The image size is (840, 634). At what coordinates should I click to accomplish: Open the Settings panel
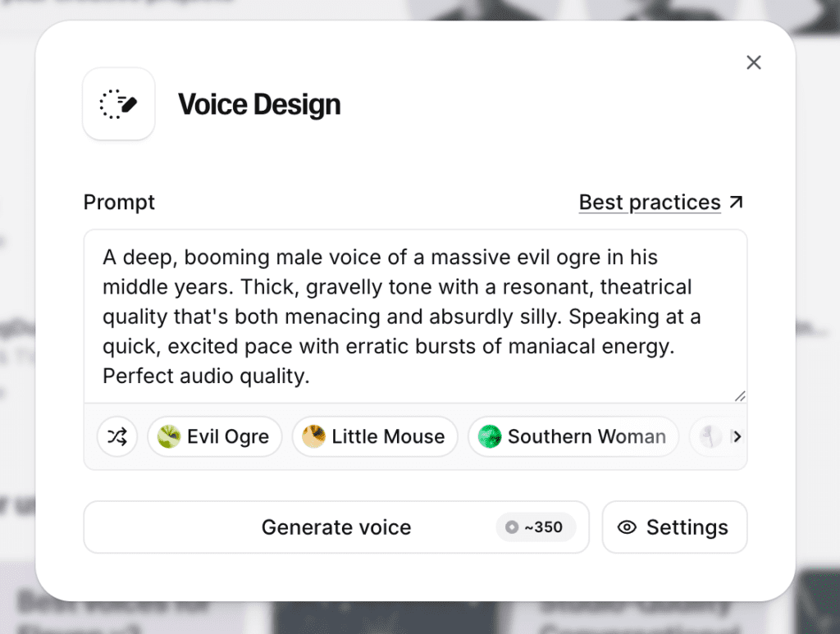(674, 527)
